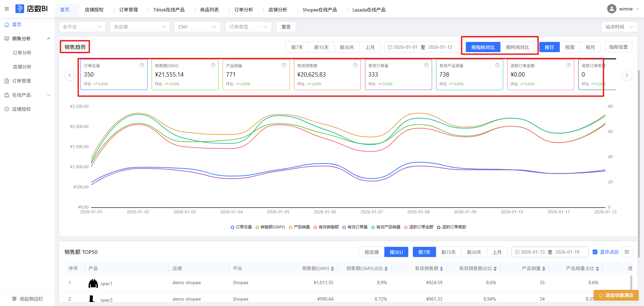This screenshot has height=306, width=644.
Task: Click the winnie user avatar icon
Action: click(x=611, y=9)
